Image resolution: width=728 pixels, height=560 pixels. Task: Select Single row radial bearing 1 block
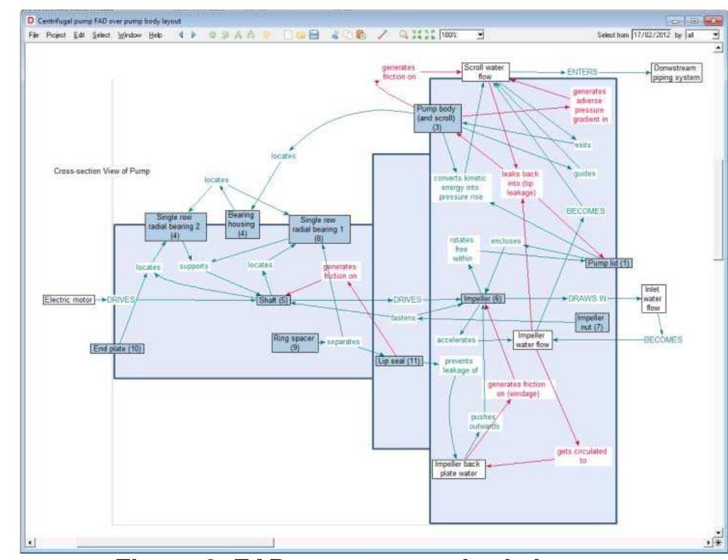319,229
